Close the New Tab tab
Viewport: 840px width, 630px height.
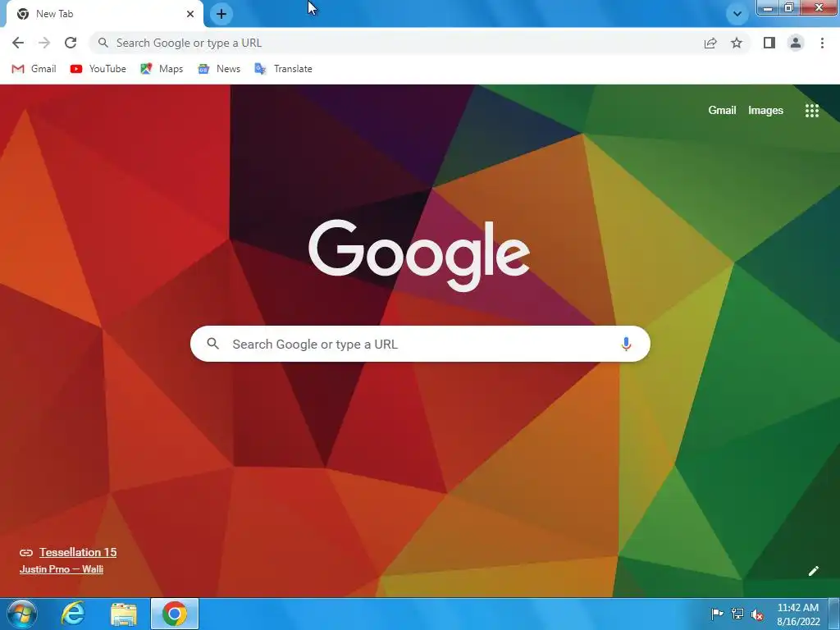pos(190,14)
